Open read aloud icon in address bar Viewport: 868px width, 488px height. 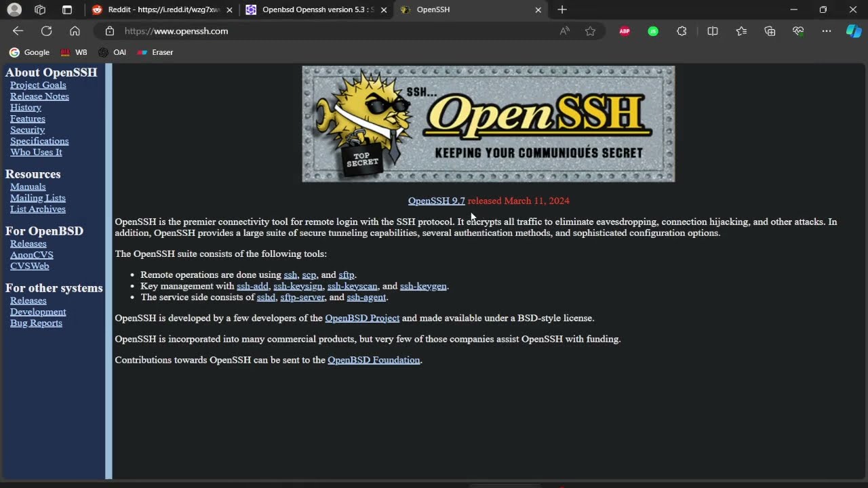(x=564, y=31)
